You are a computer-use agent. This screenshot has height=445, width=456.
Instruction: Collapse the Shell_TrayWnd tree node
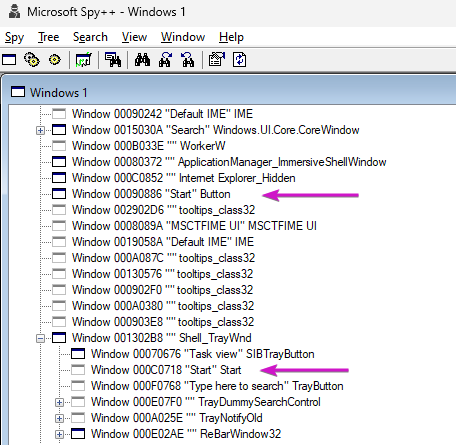[40, 338]
